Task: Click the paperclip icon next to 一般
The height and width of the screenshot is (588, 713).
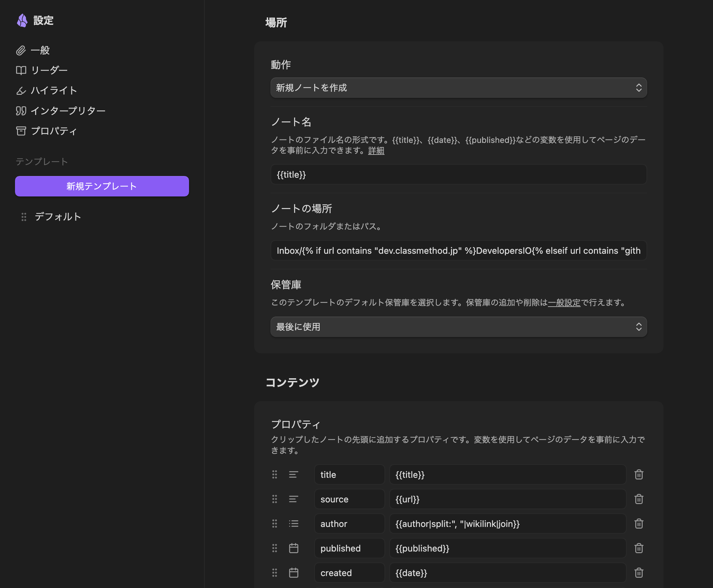Action: click(21, 50)
